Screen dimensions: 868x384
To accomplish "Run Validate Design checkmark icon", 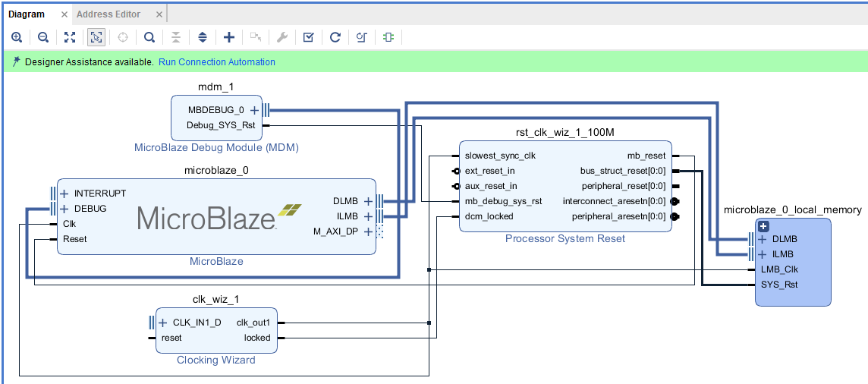I will [x=309, y=37].
